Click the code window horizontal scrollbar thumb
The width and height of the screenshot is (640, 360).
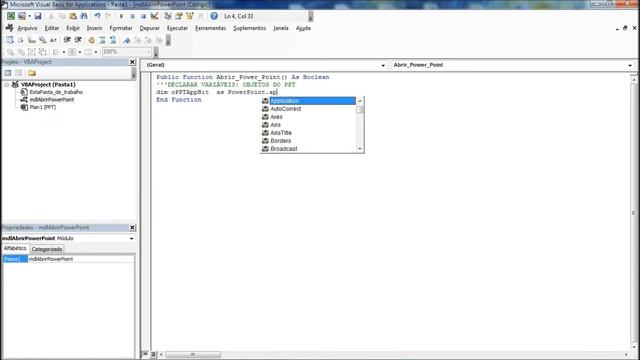click(x=193, y=354)
